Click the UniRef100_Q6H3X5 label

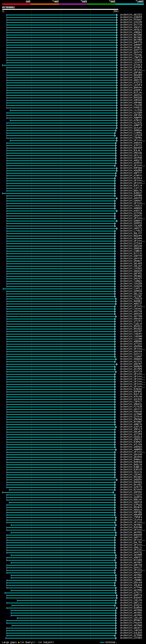(x=131, y=314)
